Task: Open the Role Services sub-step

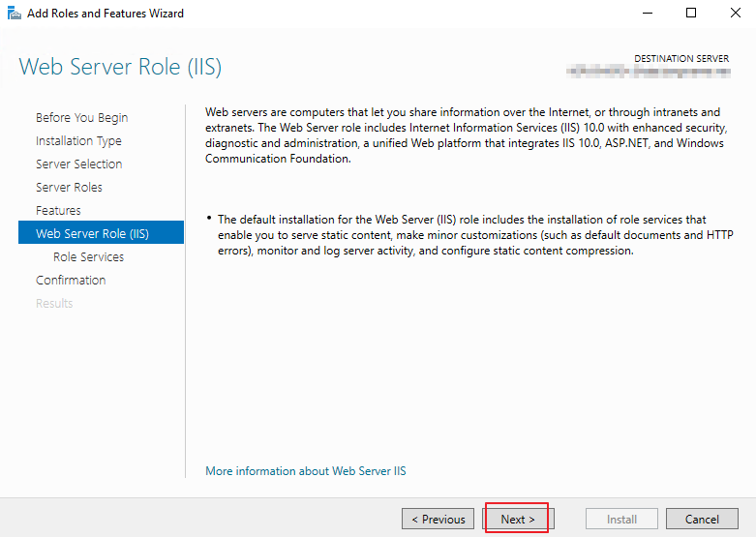Action: click(89, 257)
